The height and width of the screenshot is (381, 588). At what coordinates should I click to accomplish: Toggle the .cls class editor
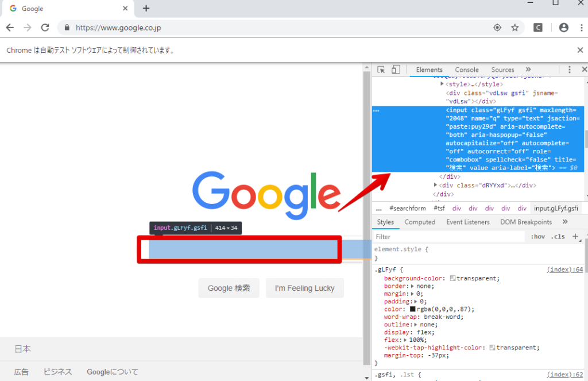(x=558, y=237)
